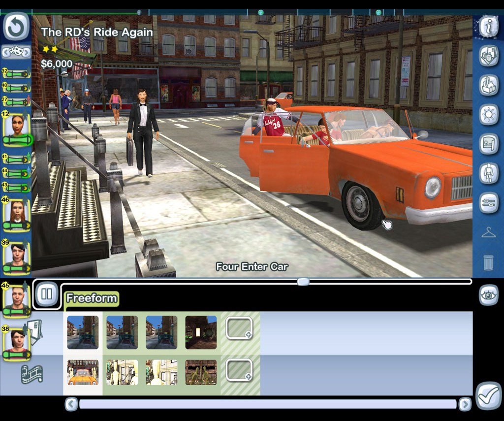Open the set selection icon
Viewport: 504px width, 421px height.
coord(488,56)
